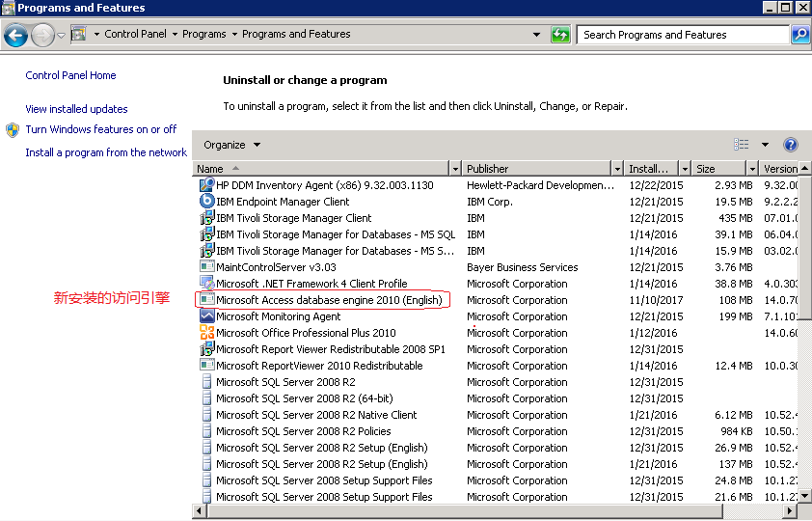
Task: Click the horizontal scrollbar thumb
Action: click(465, 511)
